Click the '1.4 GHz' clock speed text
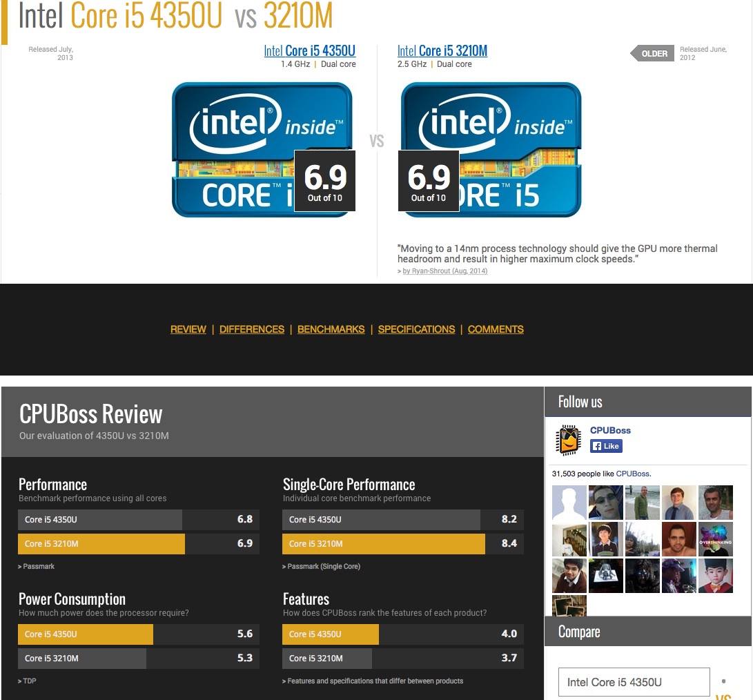The width and height of the screenshot is (753, 700). (295, 64)
